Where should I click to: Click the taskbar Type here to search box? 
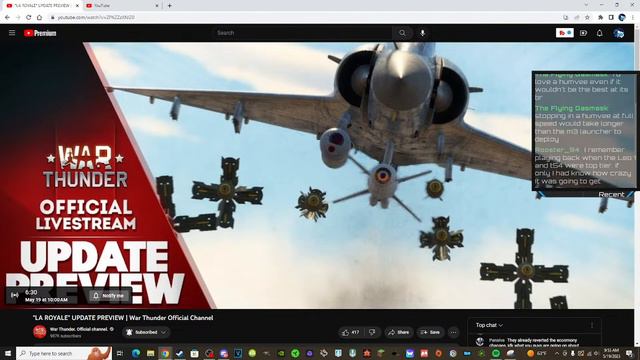[x=64, y=353]
